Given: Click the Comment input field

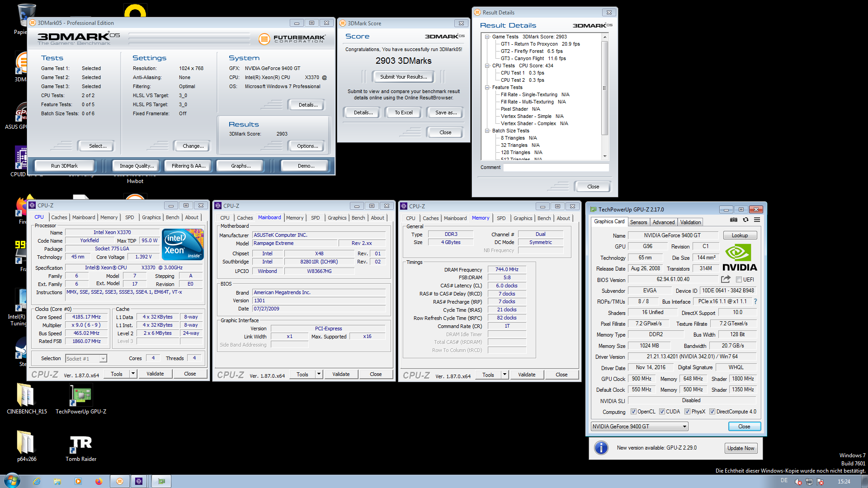Looking at the screenshot, I should pos(556,167).
